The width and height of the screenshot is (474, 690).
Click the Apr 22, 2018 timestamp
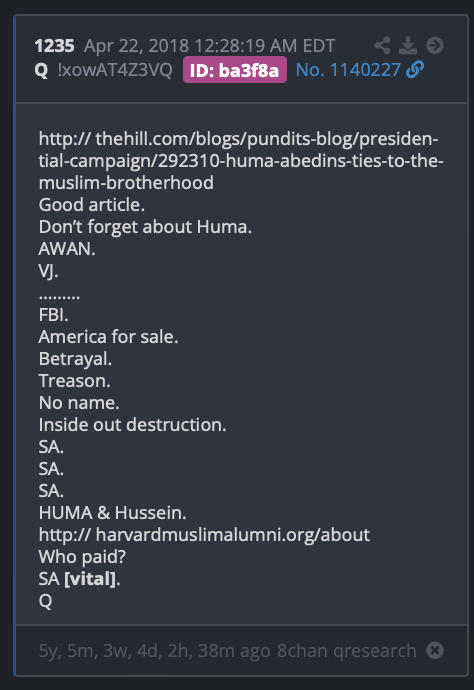[x=209, y=46]
